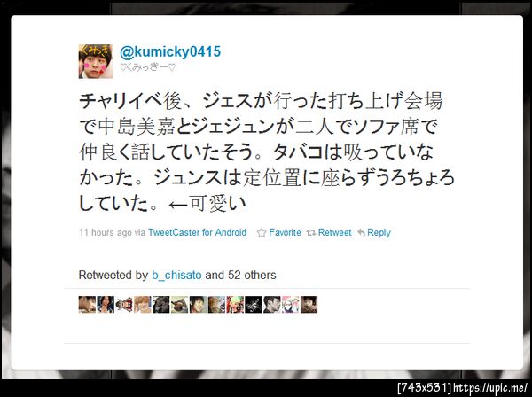Image resolution: width=532 pixels, height=397 pixels.
Task: Open the first retweeter avatar in row
Action: click(87, 304)
